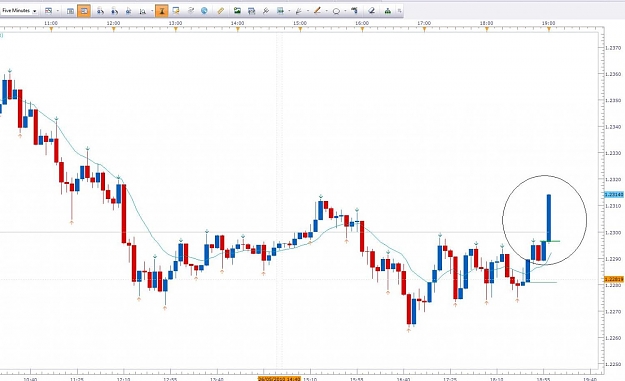This screenshot has height=381, width=625.
Task: Click the 1.2330 price axis label
Action: (613, 153)
